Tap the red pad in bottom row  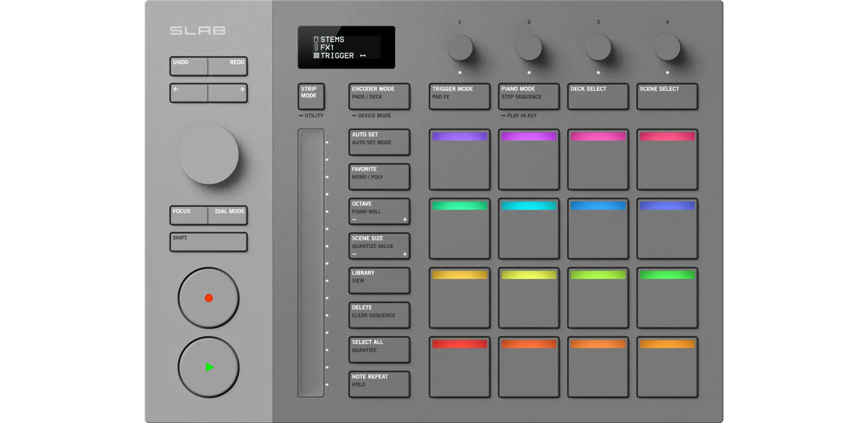(x=459, y=367)
